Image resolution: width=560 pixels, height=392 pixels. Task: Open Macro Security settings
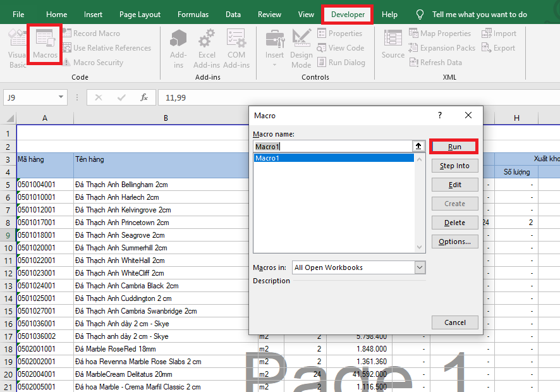tap(98, 63)
